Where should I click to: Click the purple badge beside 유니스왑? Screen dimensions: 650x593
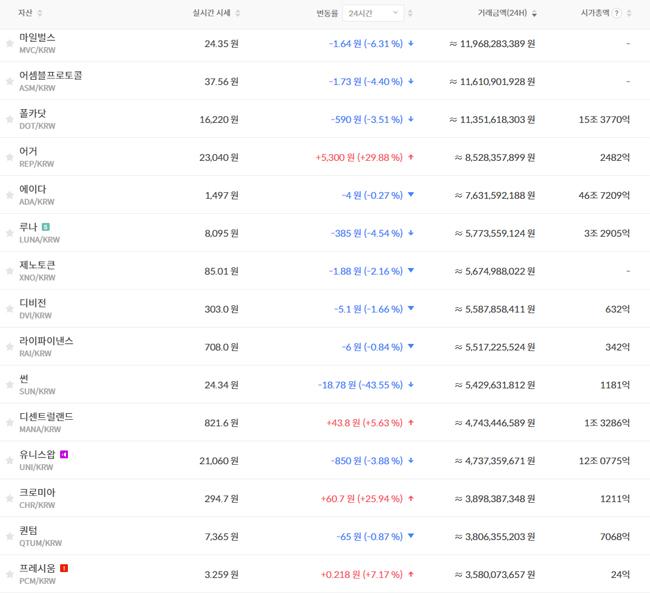click(64, 455)
